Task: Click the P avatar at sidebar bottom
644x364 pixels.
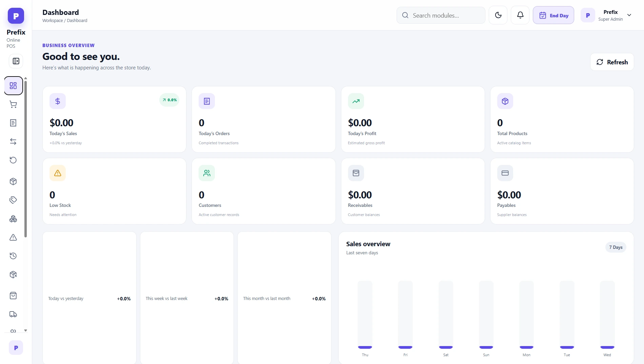Action: (x=16, y=348)
